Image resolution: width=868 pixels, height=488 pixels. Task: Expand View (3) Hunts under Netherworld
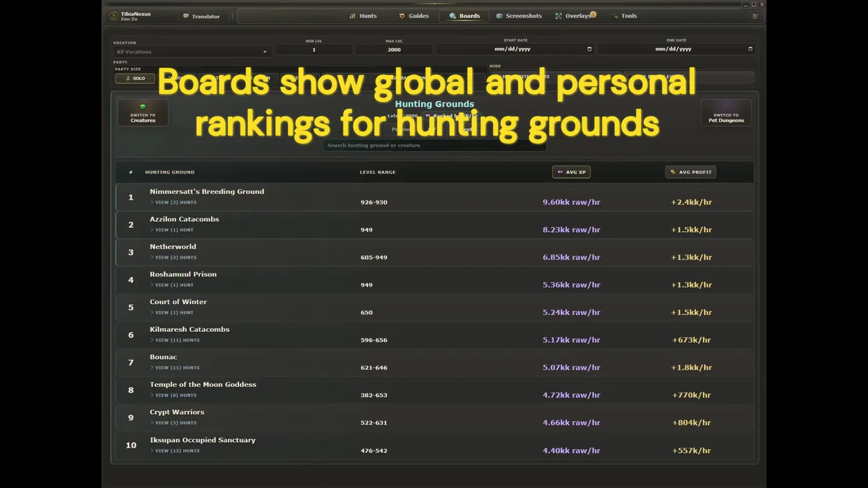(x=174, y=258)
